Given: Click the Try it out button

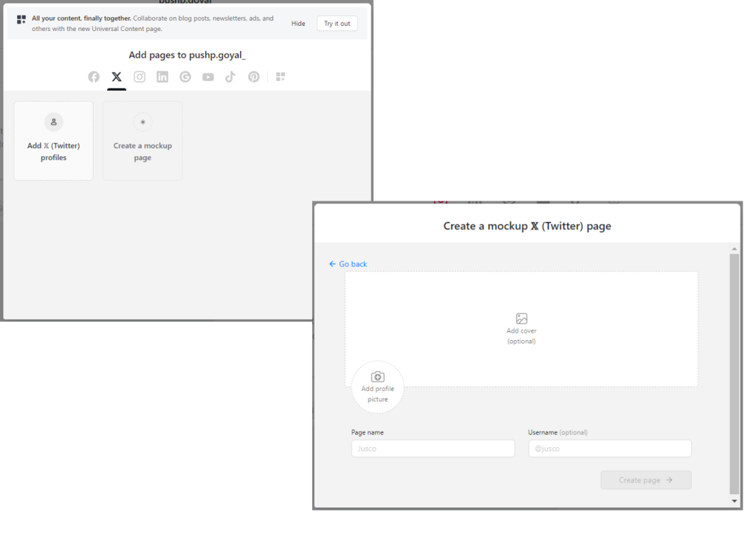Looking at the screenshot, I should pyautogui.click(x=337, y=24).
